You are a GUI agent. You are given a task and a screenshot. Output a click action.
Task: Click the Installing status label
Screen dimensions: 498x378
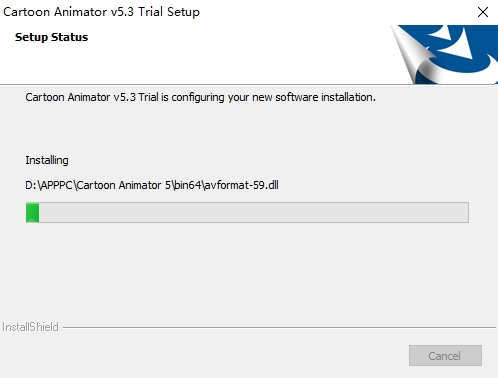[x=47, y=160]
